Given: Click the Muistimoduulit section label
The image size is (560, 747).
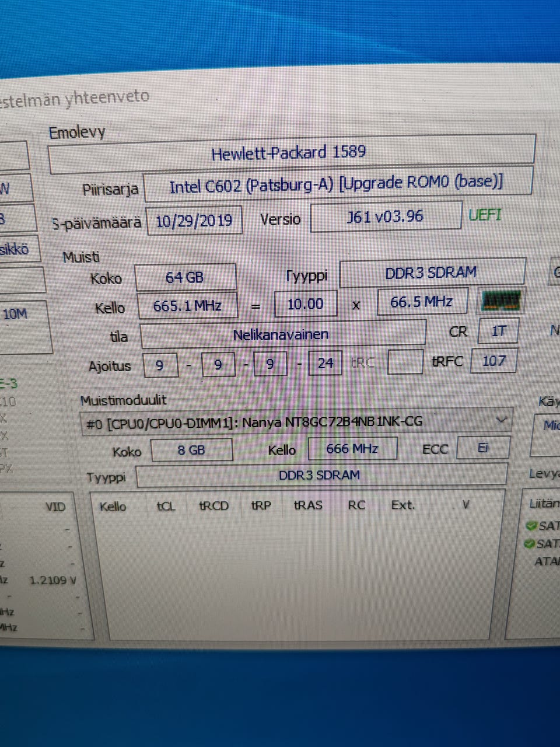Looking at the screenshot, I should click(x=123, y=400).
